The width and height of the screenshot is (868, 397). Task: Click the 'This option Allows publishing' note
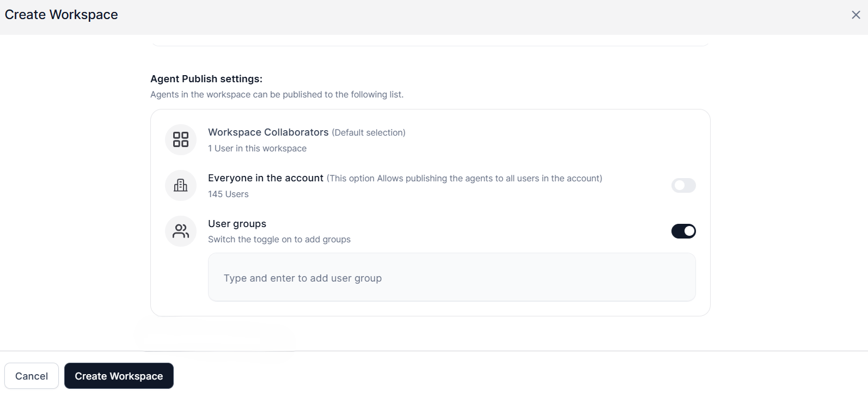[x=464, y=178]
